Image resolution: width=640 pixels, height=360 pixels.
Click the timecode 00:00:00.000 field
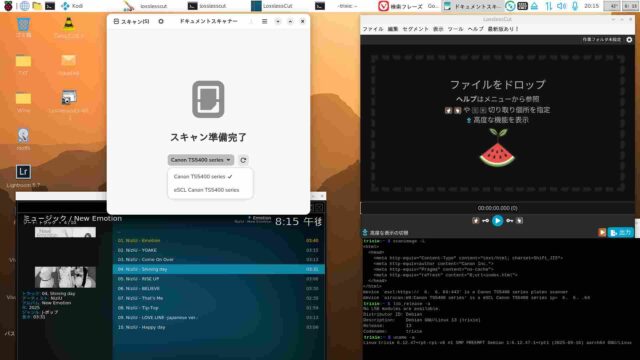pyautogui.click(x=497, y=208)
